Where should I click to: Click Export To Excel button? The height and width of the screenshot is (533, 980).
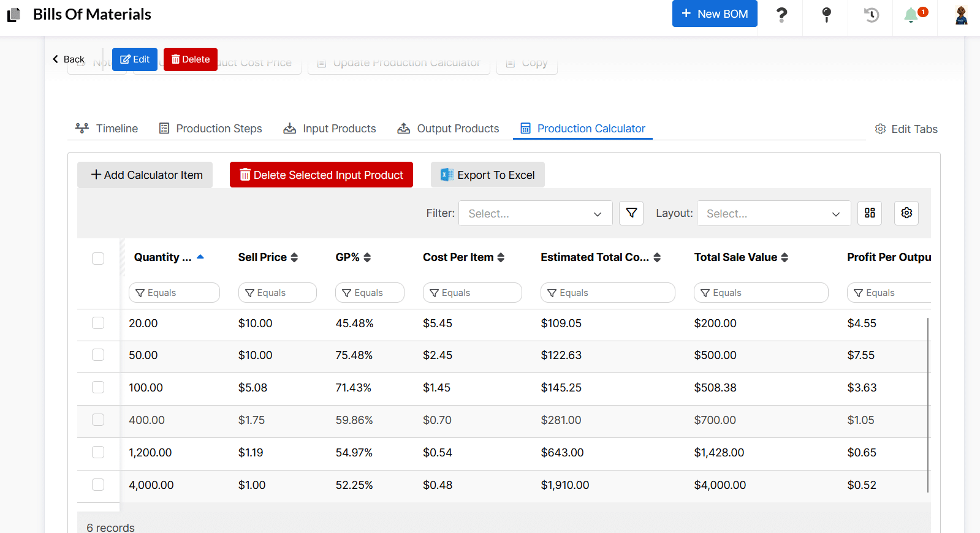487,175
